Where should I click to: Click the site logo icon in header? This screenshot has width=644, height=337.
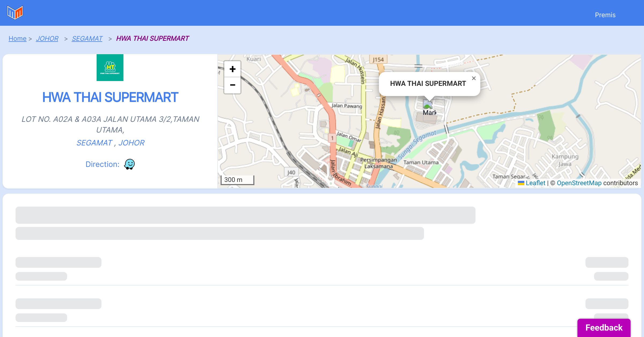15,13
